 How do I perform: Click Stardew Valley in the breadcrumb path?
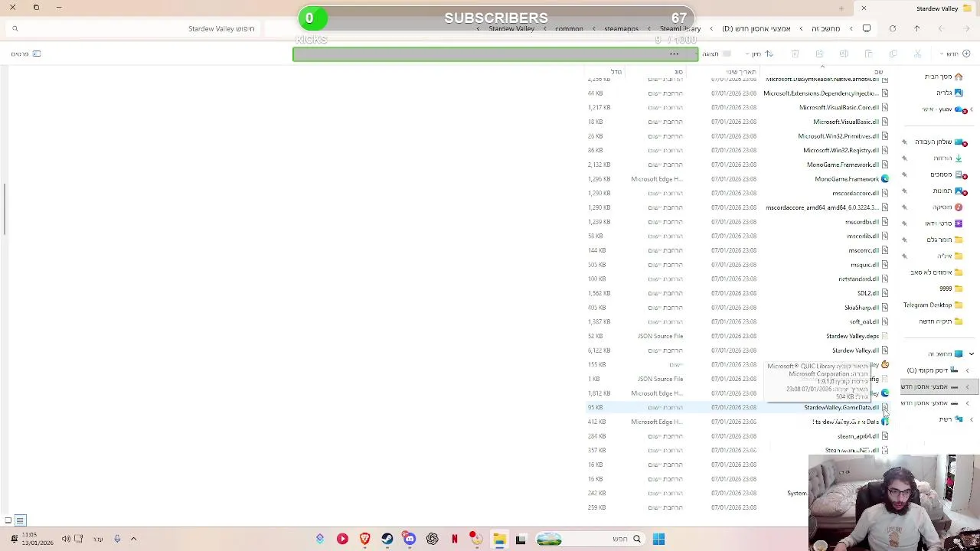(511, 28)
